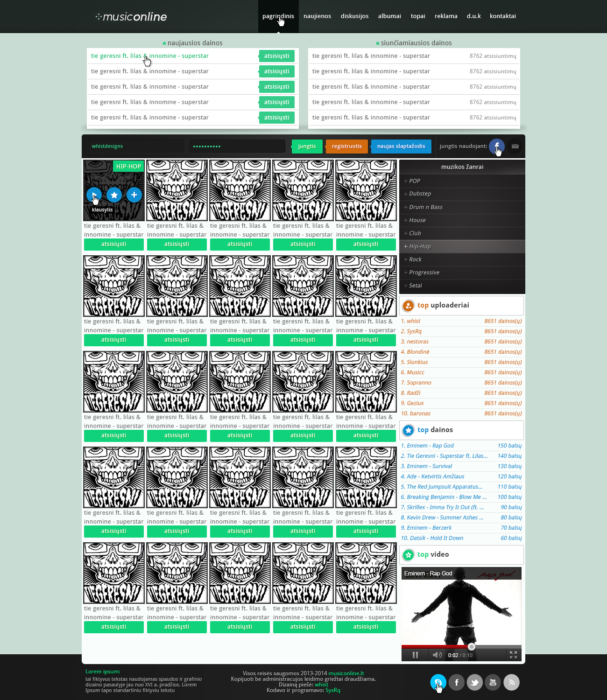
Task: Click the whist designer footer link
Action: 321,685
